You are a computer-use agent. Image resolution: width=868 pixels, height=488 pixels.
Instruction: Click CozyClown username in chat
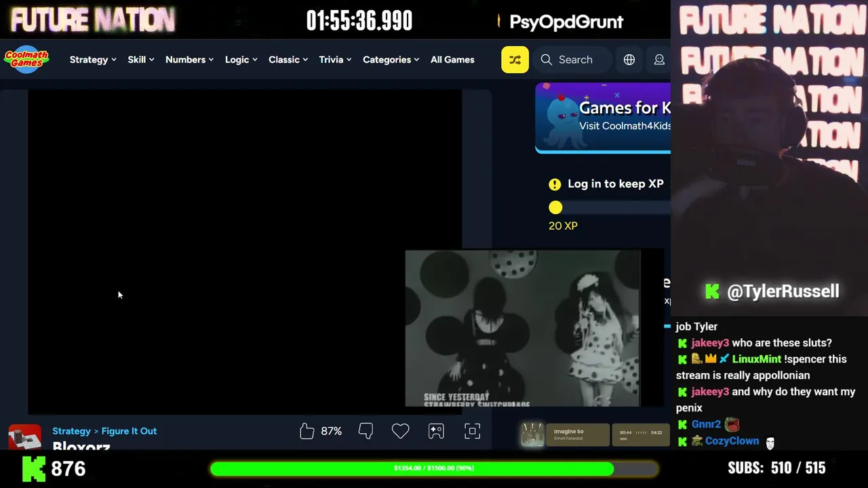(x=732, y=441)
